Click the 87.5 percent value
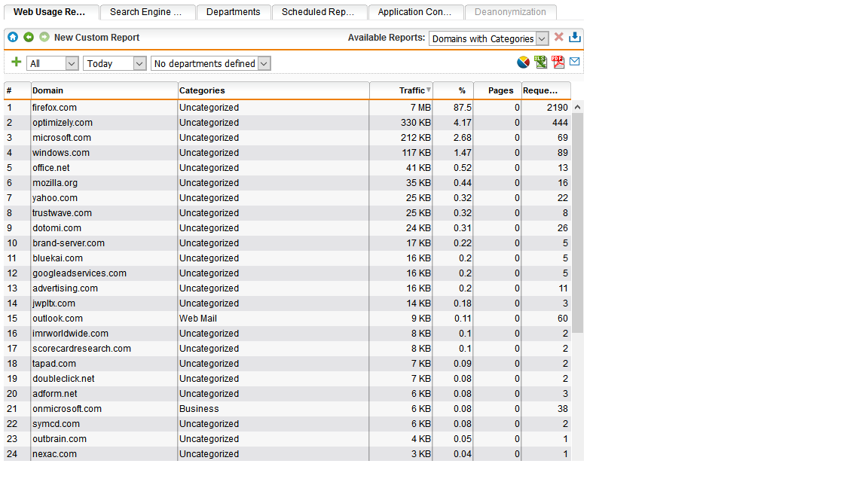Image resolution: width=868 pixels, height=488 pixels. [x=462, y=108]
